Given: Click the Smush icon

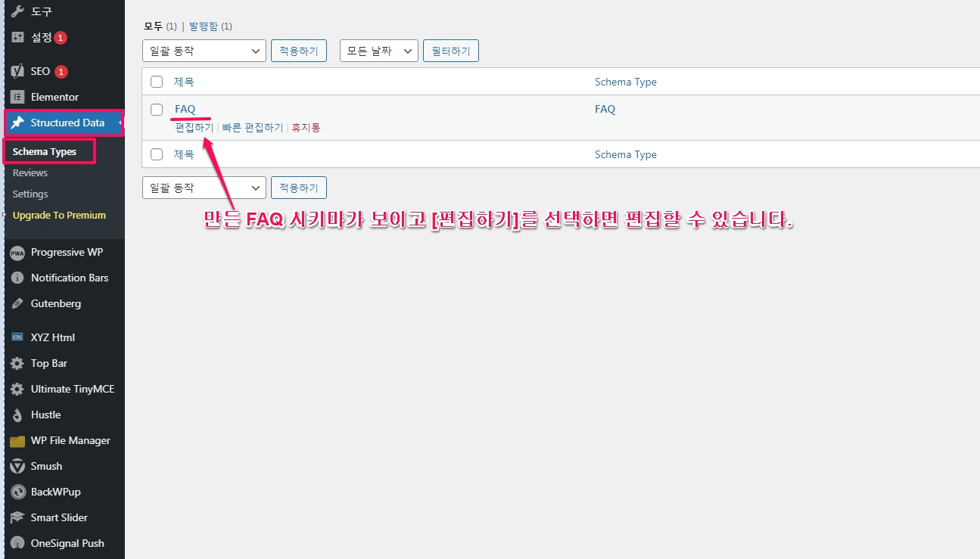Looking at the screenshot, I should [x=17, y=467].
